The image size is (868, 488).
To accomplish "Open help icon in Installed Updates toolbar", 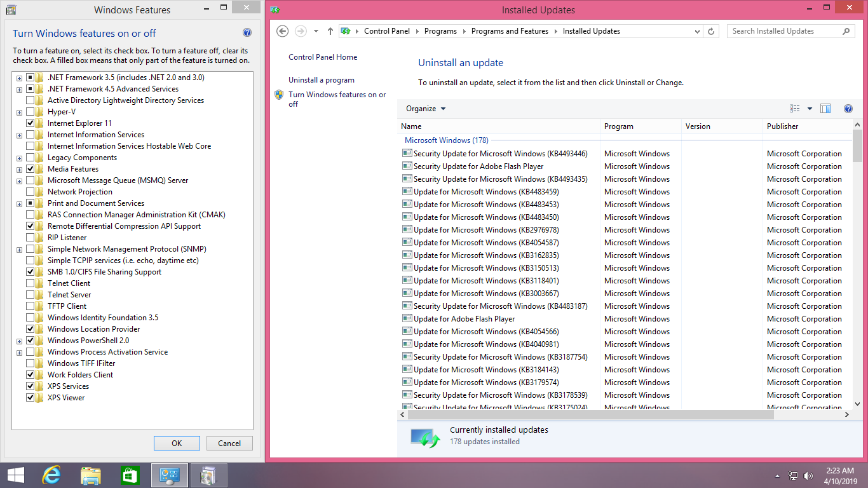I will click(x=848, y=109).
